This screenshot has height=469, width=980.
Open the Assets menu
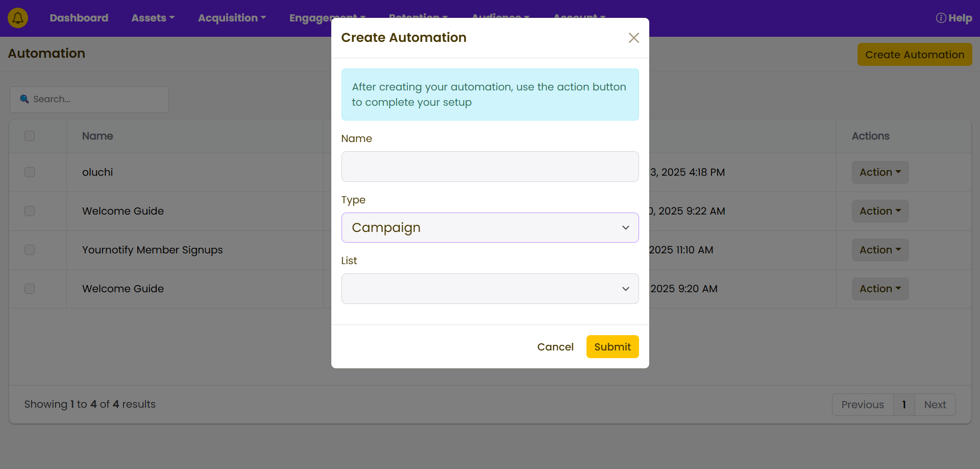tap(153, 18)
